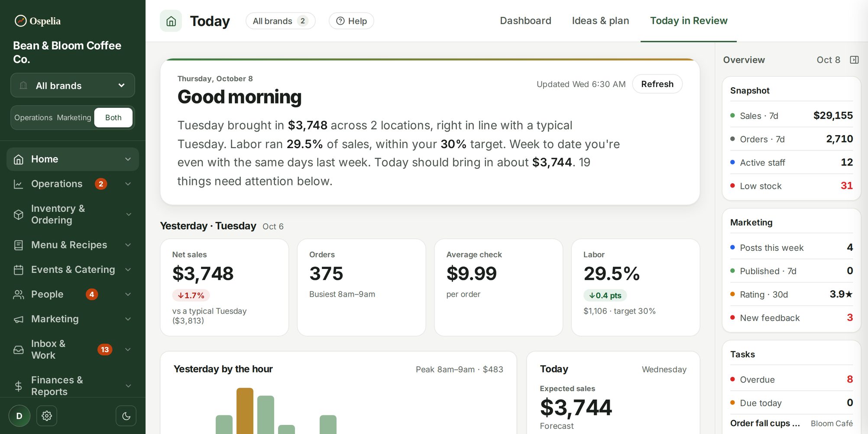Viewport: 868px width, 434px height.
Task: Click the Operations chart icon in sidebar
Action: [x=19, y=184]
